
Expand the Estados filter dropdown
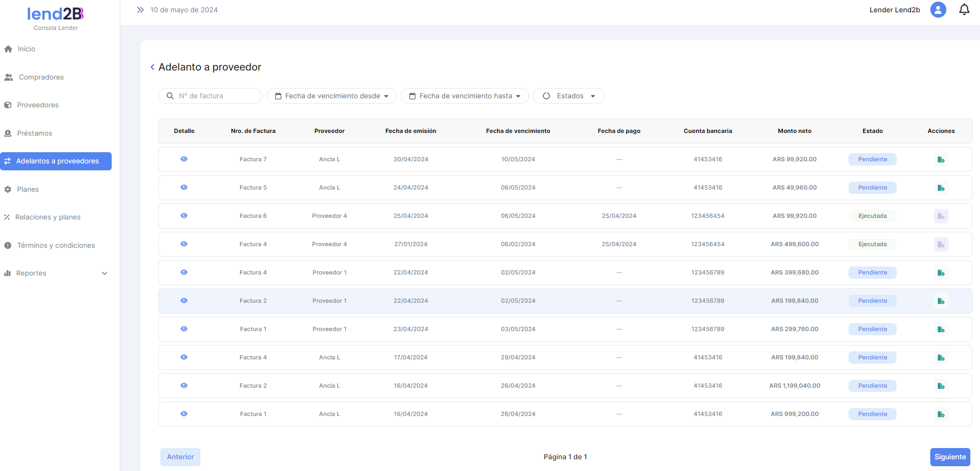click(569, 96)
